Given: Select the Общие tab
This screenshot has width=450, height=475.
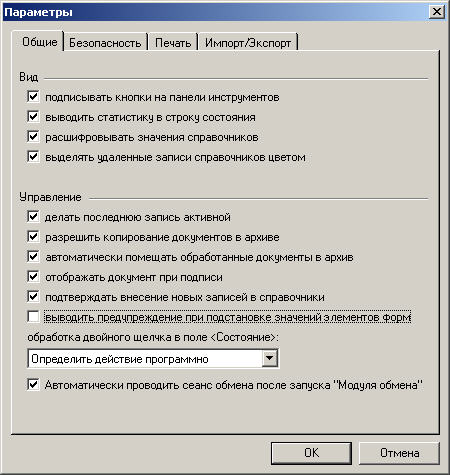Looking at the screenshot, I should (37, 42).
